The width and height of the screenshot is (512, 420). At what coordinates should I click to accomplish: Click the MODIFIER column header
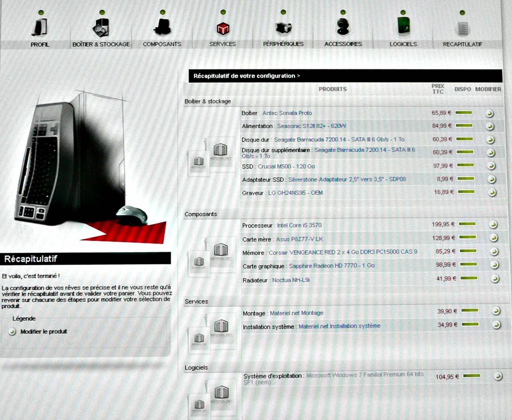[488, 89]
